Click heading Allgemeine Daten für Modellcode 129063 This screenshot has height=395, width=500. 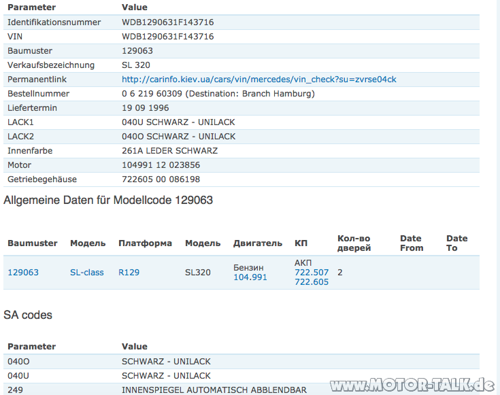(x=108, y=200)
